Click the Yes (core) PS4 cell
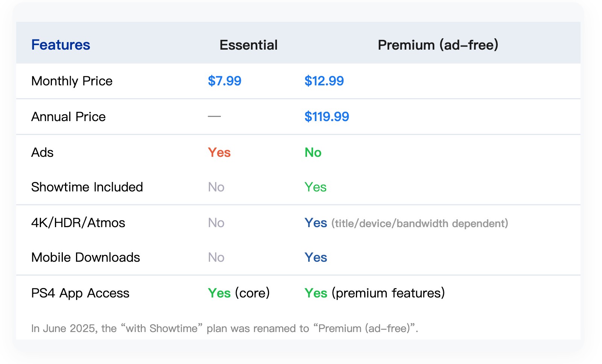Viewport: 602px width, 364px height. tap(239, 293)
